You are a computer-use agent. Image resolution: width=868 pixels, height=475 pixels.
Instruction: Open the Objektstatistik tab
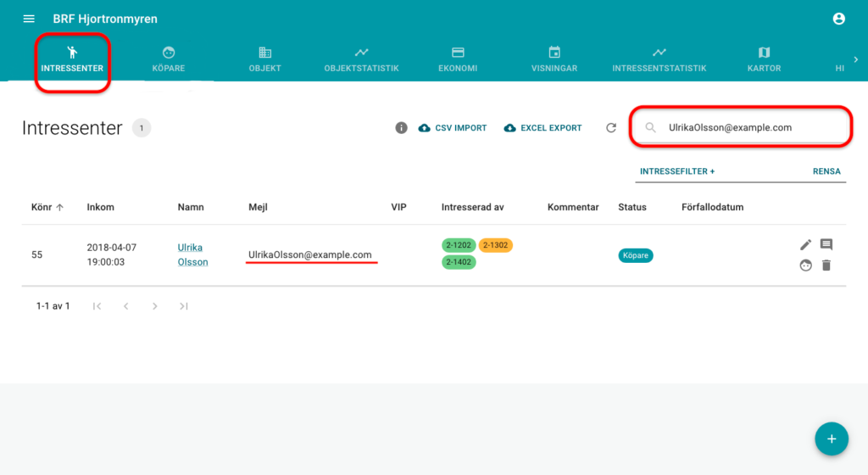point(361,59)
